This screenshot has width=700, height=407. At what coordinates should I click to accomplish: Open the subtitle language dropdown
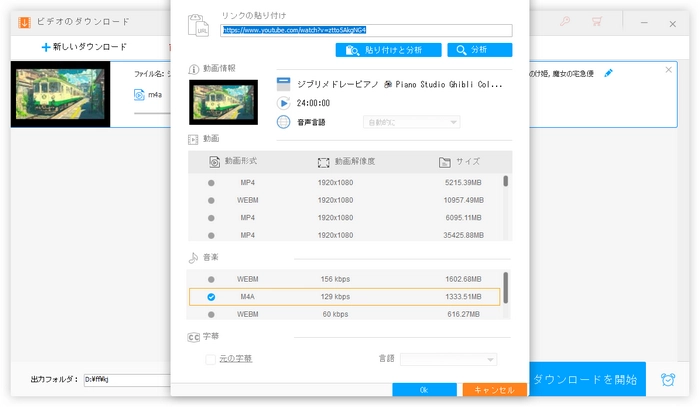point(448,359)
